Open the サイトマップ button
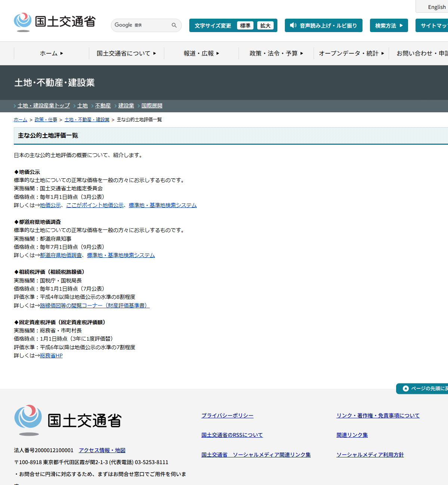Viewport: 448px width, 485px height. (x=432, y=25)
